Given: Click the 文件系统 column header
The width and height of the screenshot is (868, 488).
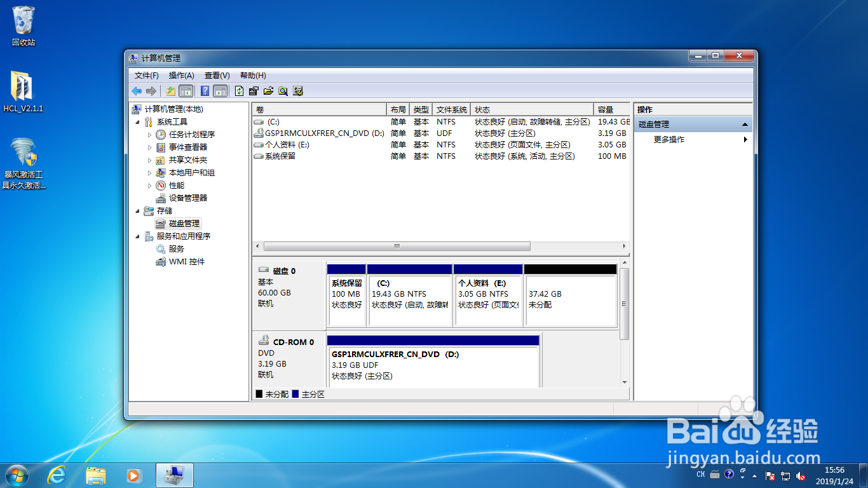Looking at the screenshot, I should [452, 109].
